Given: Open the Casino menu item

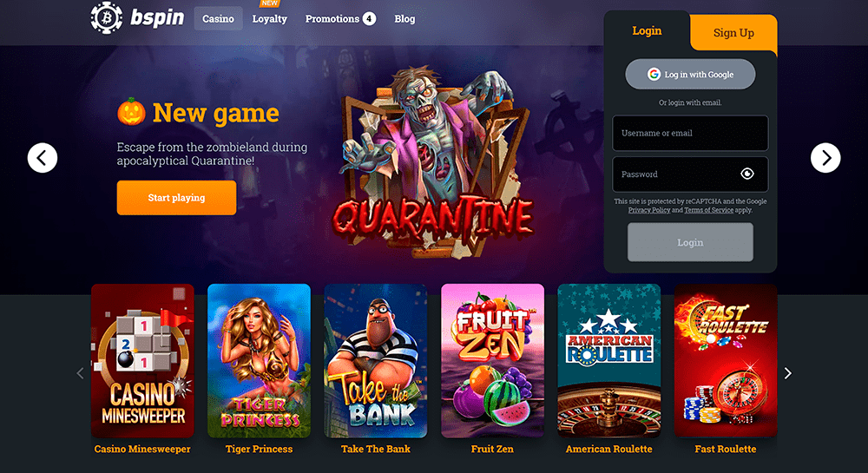Looking at the screenshot, I should click(x=218, y=19).
